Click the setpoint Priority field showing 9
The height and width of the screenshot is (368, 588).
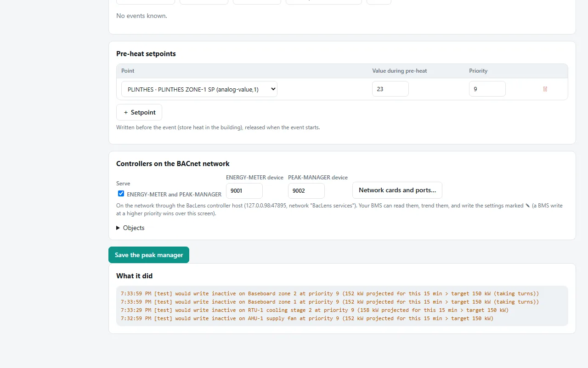coord(487,89)
